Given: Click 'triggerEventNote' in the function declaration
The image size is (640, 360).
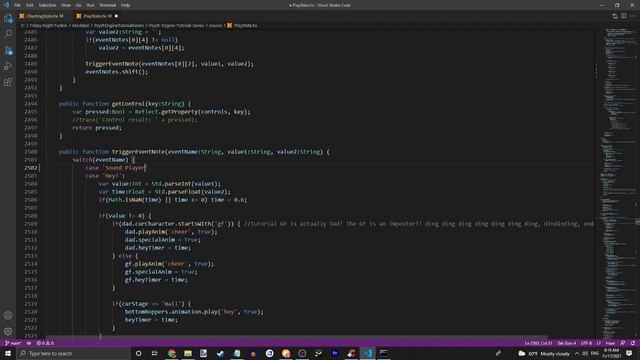Looking at the screenshot, I should (x=138, y=152).
